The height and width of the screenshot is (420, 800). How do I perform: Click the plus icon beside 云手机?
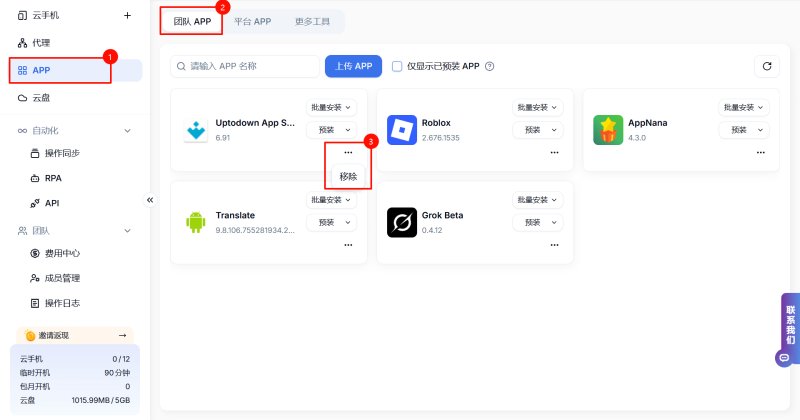pos(127,15)
